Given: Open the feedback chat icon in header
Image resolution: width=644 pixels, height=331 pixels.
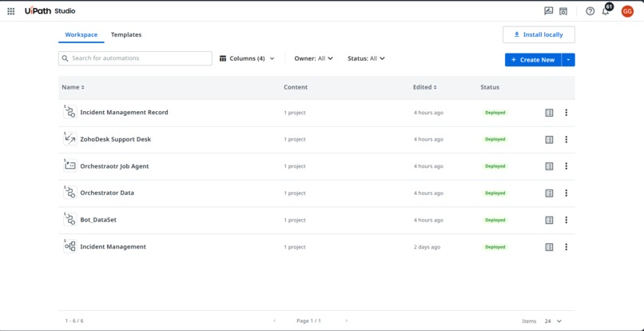Looking at the screenshot, I should 548,11.
